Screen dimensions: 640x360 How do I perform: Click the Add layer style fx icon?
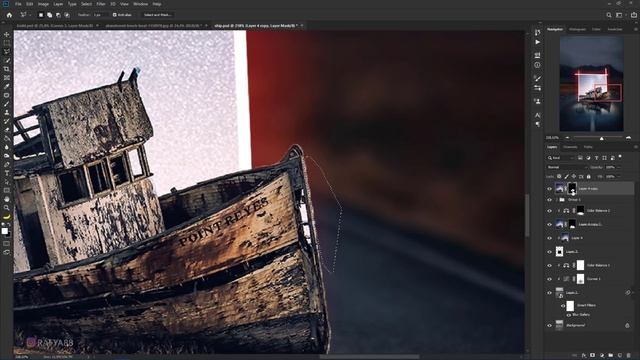tap(584, 356)
